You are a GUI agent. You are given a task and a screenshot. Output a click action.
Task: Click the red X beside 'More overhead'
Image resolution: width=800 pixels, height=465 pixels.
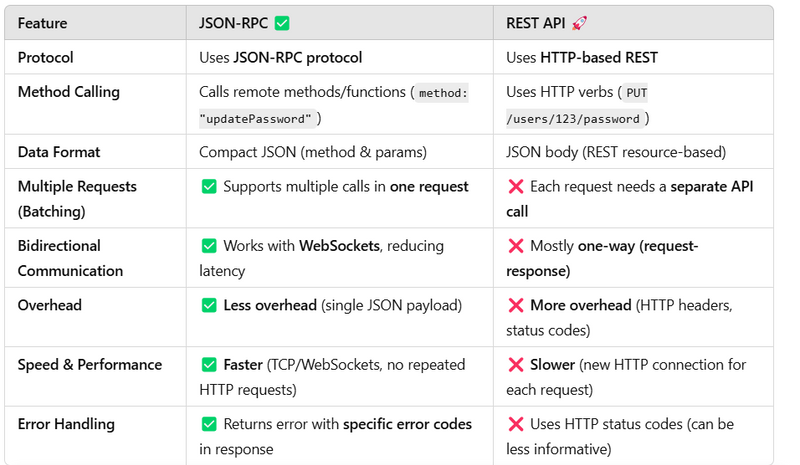click(x=516, y=305)
